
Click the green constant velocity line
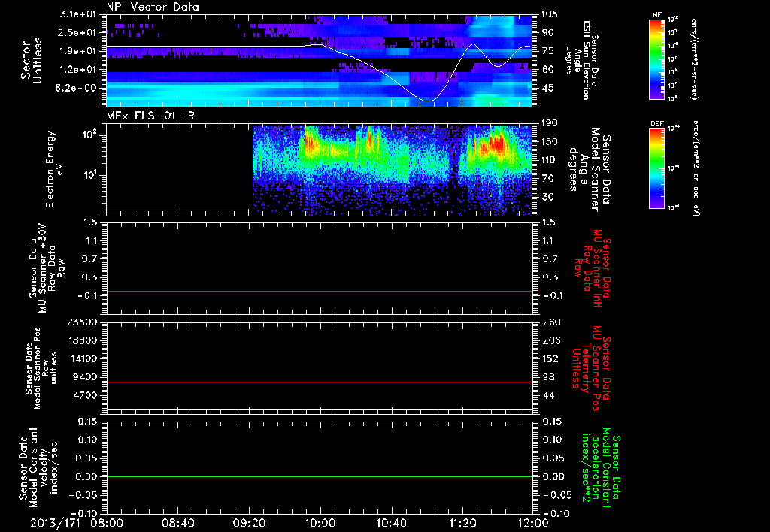coord(320,476)
